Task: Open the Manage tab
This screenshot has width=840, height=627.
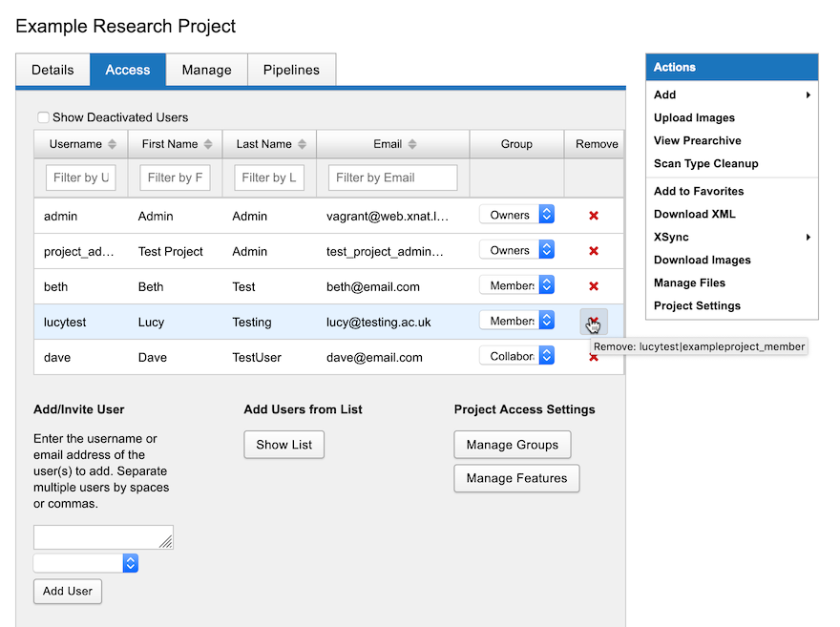Action: [x=207, y=70]
